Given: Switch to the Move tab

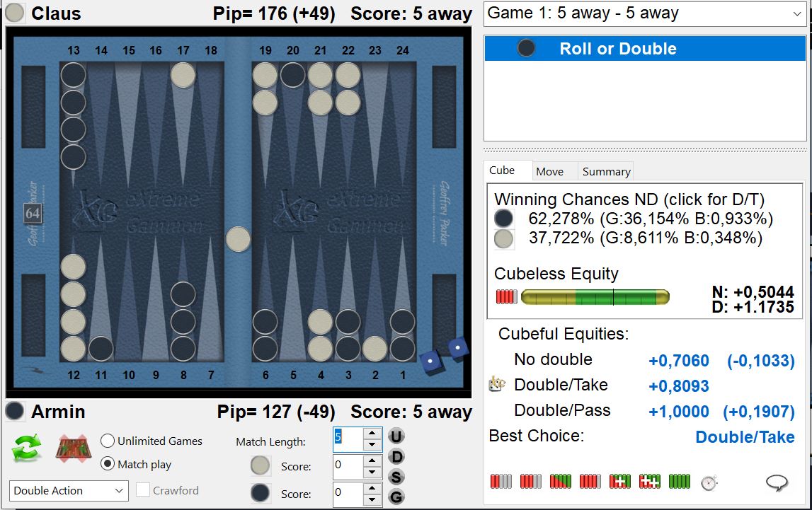Looking at the screenshot, I should point(549,171).
